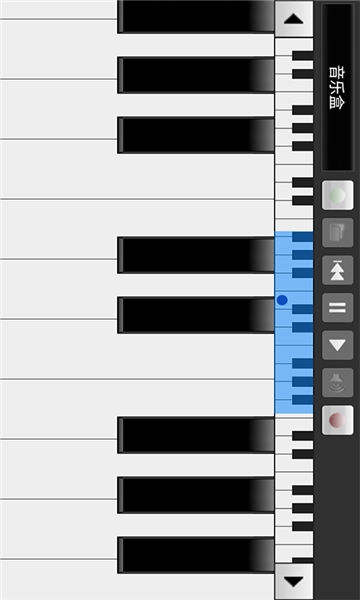Select the blue highlighted range on mini keyboard
The image size is (360, 600).
294,323
